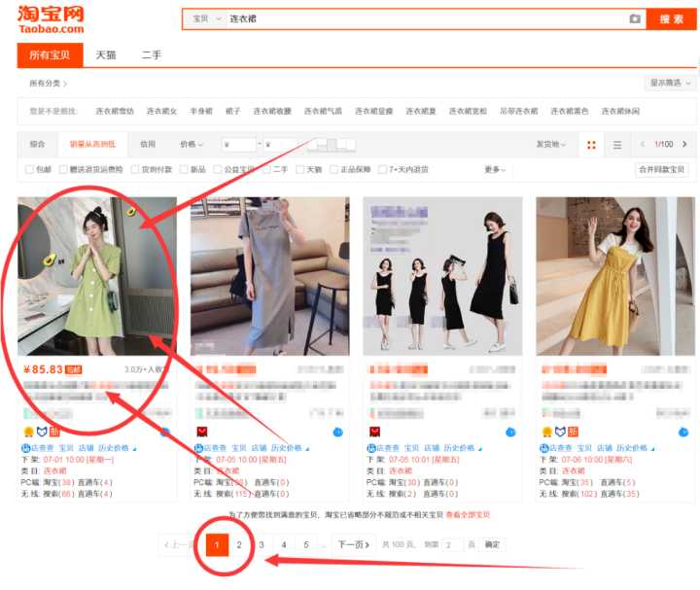Expand 历史价格 arrow for the 07-05 10:01 listing
This screenshot has height=590, width=700.
coord(480,449)
